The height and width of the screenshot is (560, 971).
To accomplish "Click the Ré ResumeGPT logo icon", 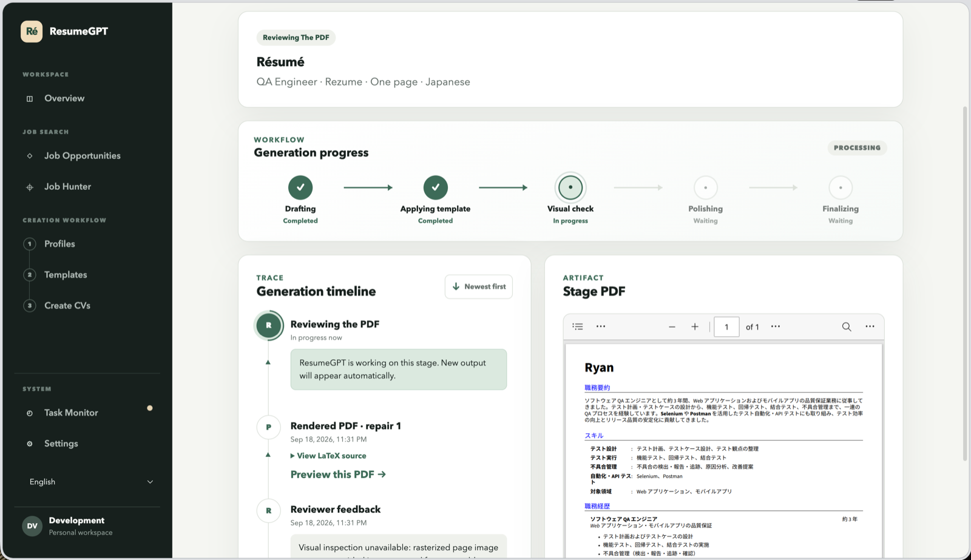I will pyautogui.click(x=32, y=32).
